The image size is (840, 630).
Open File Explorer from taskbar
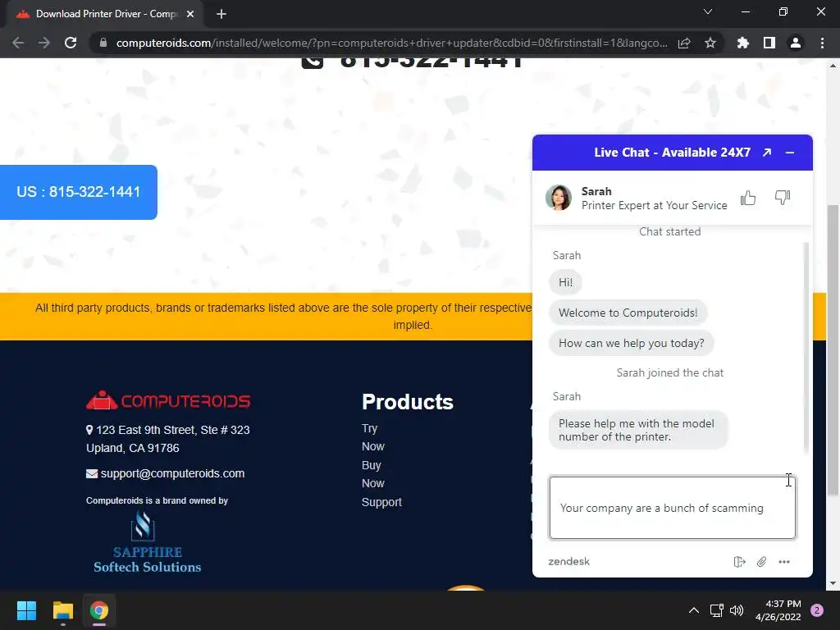tap(62, 610)
